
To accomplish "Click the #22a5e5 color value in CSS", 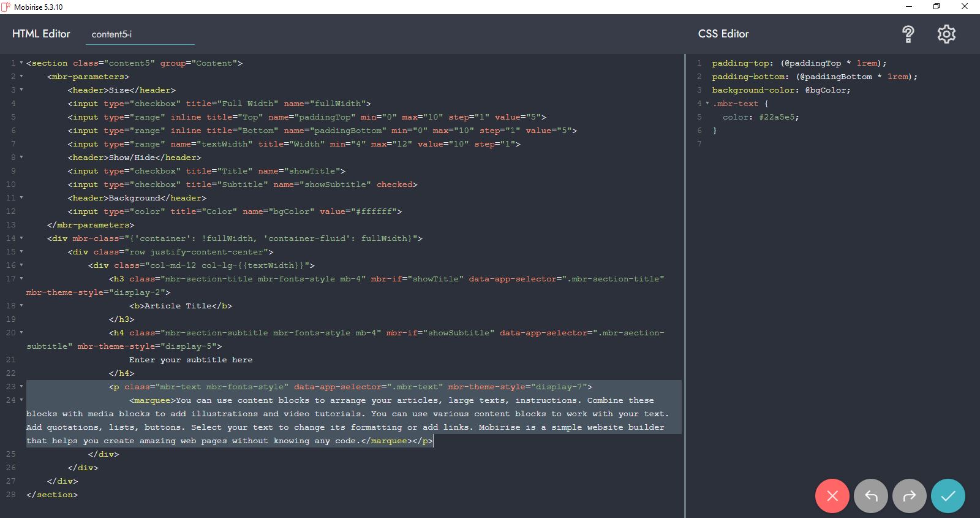I will click(x=778, y=117).
